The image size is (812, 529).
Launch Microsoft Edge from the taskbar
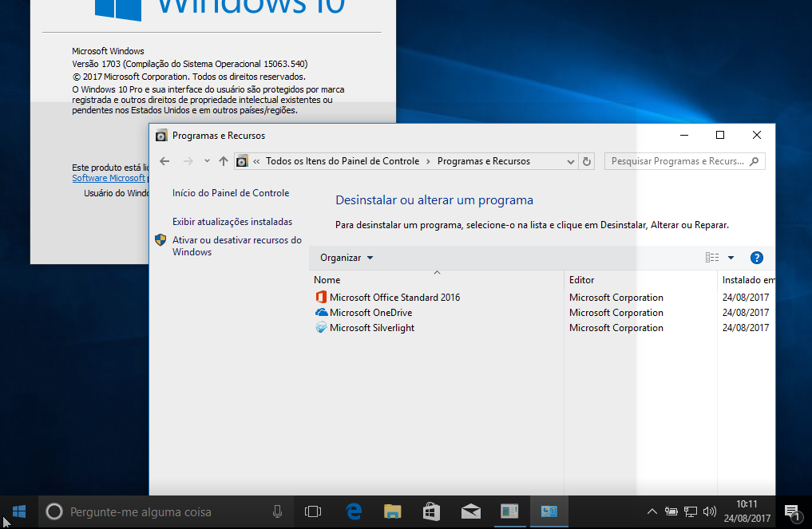click(x=354, y=512)
